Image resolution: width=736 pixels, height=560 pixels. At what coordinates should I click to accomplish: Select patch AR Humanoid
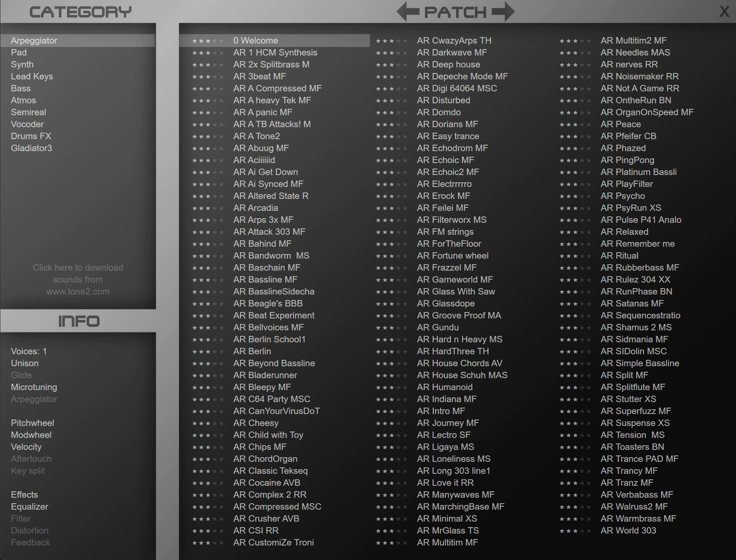[x=445, y=387]
